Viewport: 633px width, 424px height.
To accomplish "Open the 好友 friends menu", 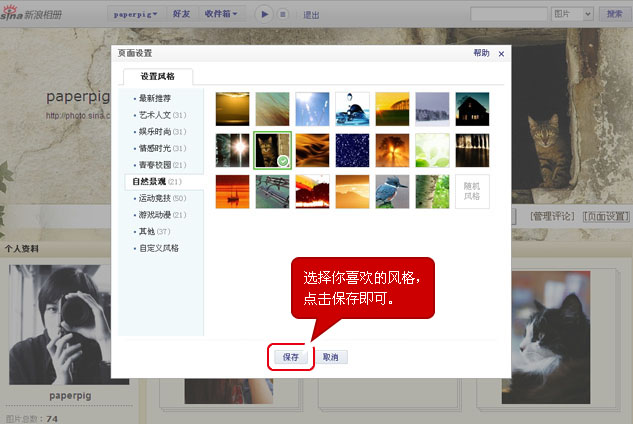I will click(x=181, y=14).
